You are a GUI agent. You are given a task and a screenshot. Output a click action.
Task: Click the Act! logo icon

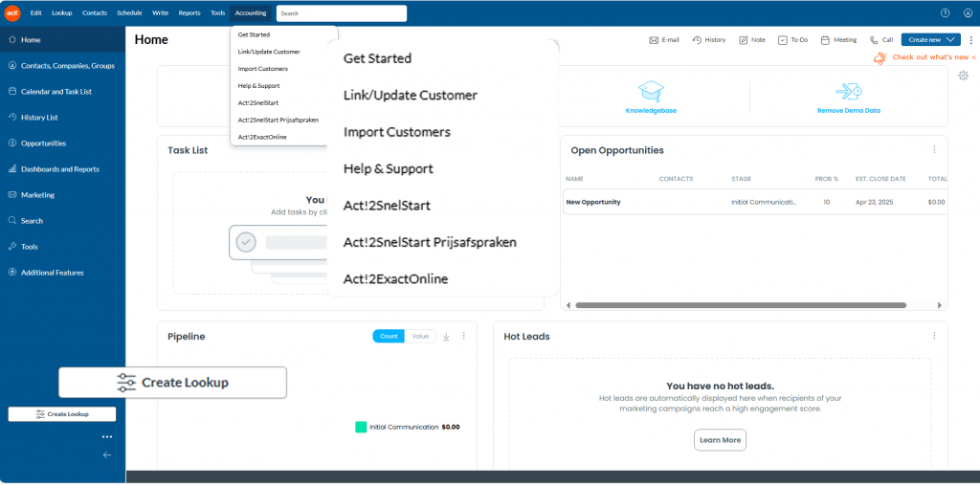point(12,12)
